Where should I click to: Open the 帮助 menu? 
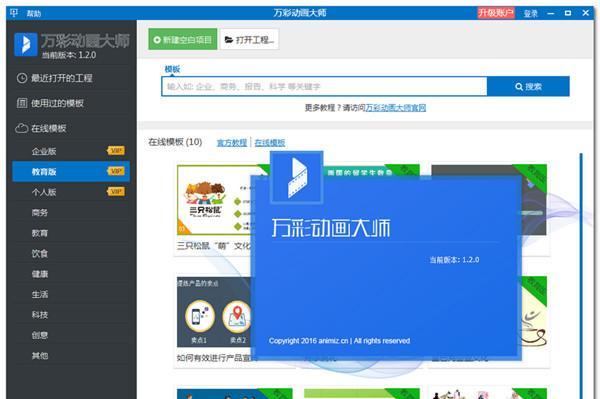[x=34, y=14]
